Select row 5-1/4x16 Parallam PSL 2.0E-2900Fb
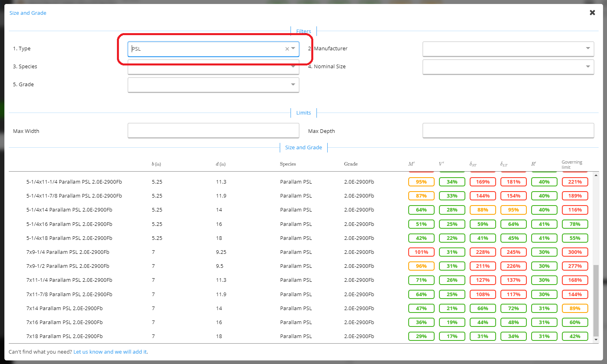Screen dimensions: 607x364 tap(301, 224)
